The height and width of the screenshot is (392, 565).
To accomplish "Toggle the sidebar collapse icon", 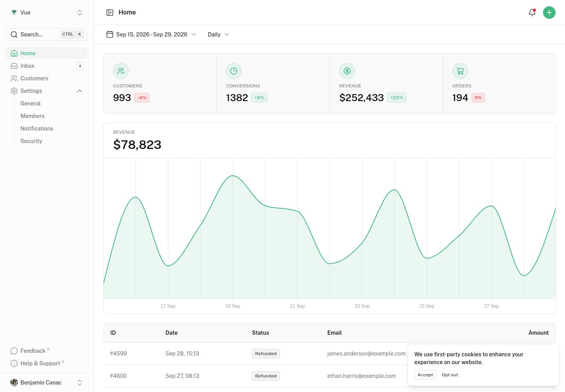I will coord(110,13).
